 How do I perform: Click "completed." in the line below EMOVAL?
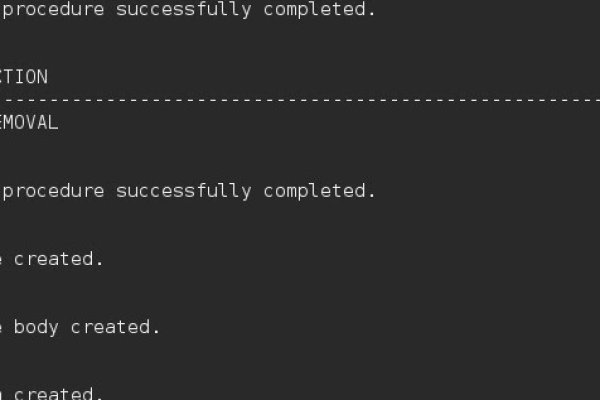[x=320, y=191]
